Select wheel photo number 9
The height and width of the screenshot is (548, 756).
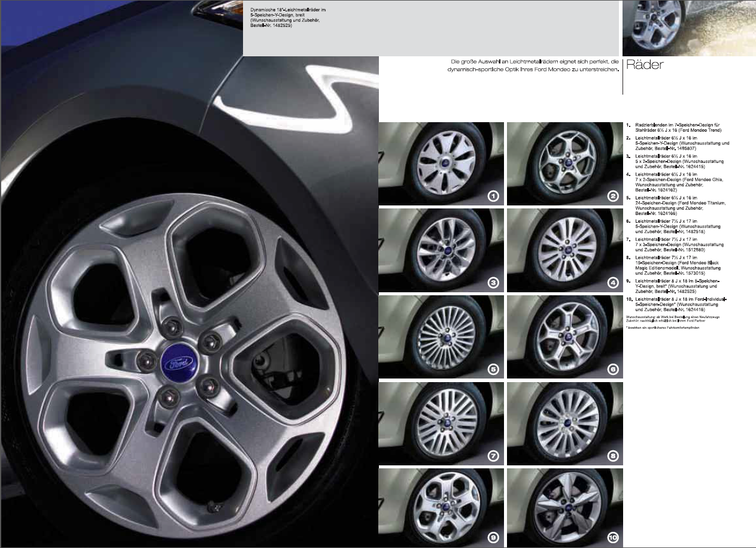[x=441, y=507]
